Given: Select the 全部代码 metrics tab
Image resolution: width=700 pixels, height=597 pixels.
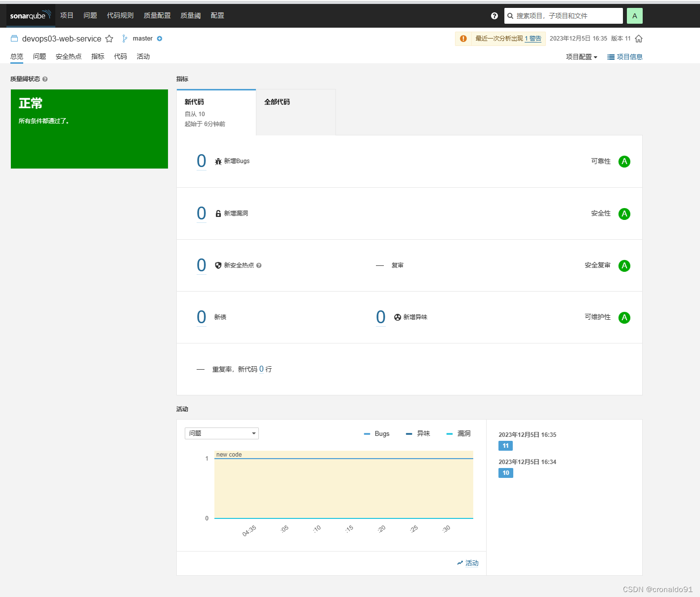Looking at the screenshot, I should point(296,112).
